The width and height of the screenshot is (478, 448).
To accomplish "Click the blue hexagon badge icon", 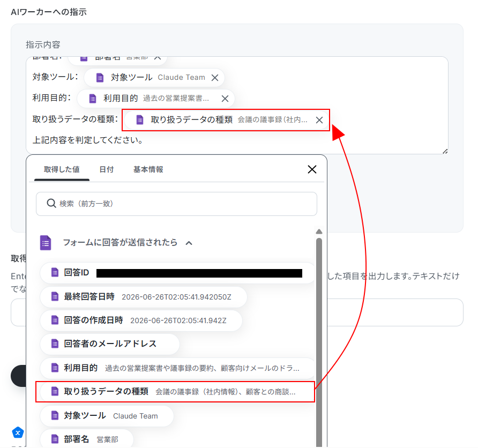I will click(18, 432).
